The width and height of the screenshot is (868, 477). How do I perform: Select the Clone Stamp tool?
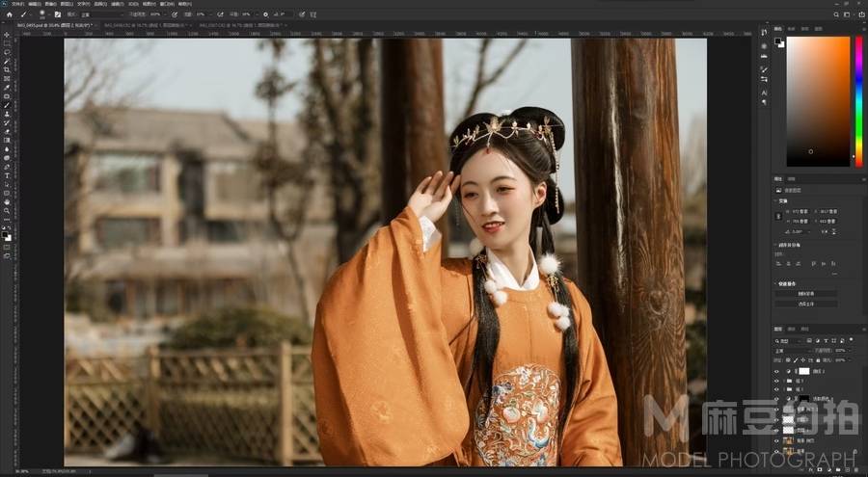[x=7, y=114]
